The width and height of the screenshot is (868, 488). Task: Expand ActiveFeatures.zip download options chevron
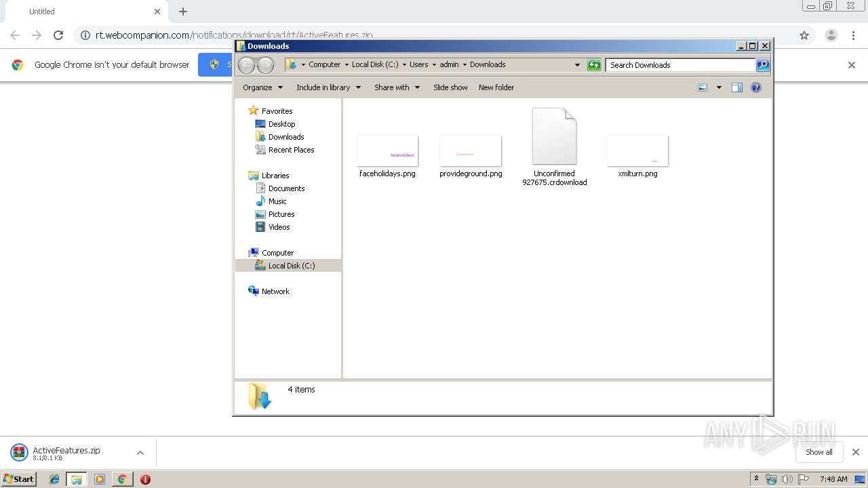(140, 453)
